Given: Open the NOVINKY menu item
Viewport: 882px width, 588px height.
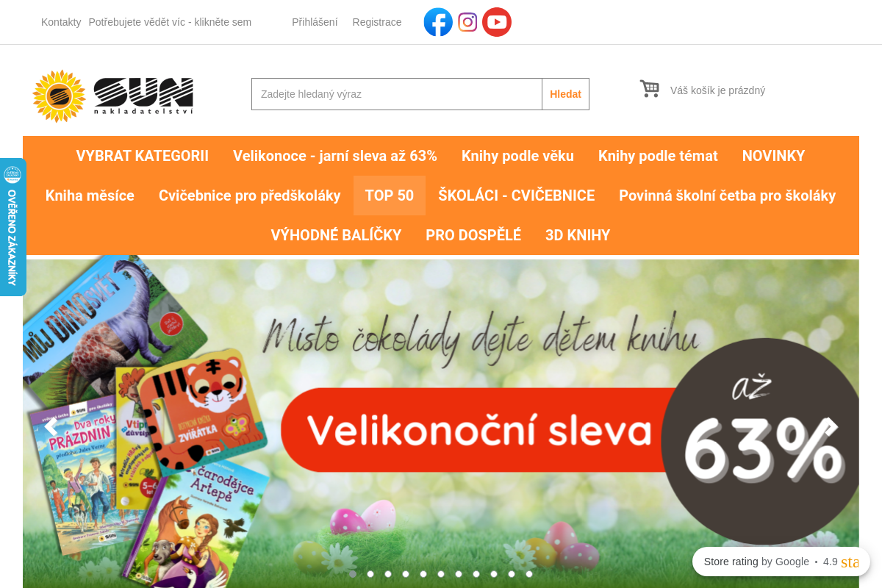Looking at the screenshot, I should 774,156.
